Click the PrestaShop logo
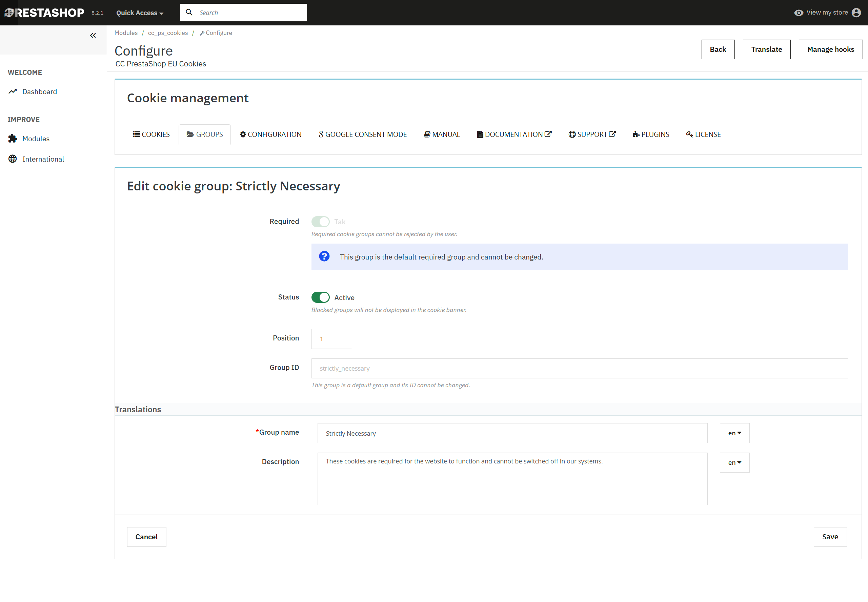868x602 pixels. pyautogui.click(x=44, y=13)
